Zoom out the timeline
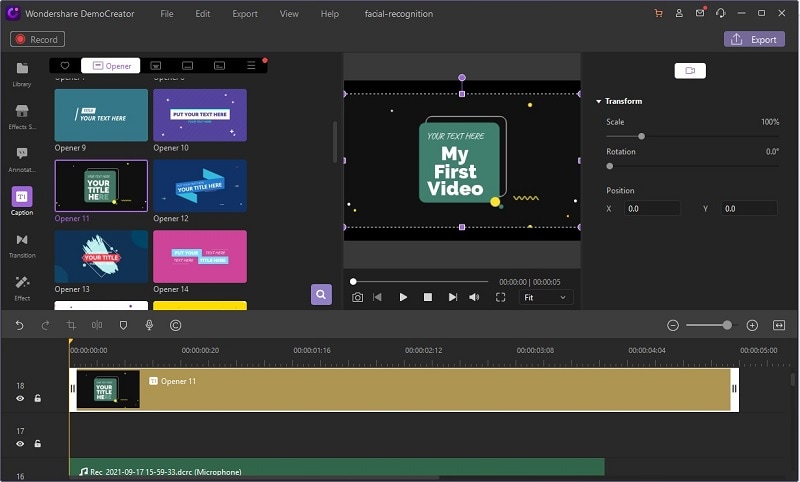Image resolution: width=800 pixels, height=482 pixels. point(673,325)
